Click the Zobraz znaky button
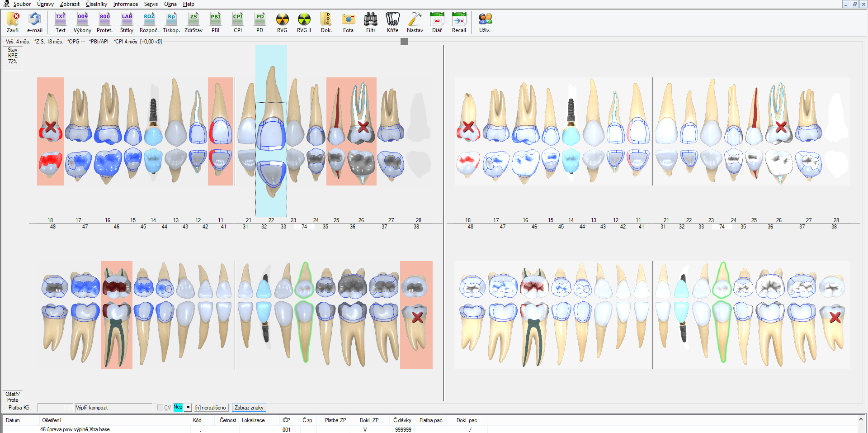This screenshot has height=433, width=868. point(249,408)
